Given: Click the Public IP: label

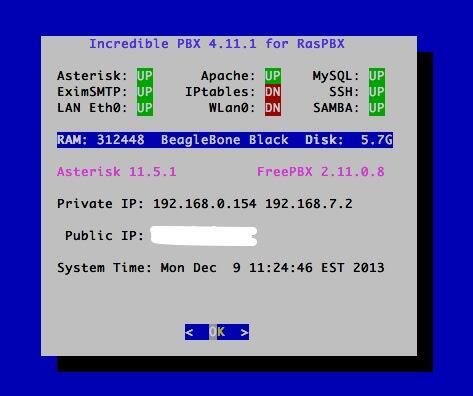Looking at the screenshot, I should [104, 236].
